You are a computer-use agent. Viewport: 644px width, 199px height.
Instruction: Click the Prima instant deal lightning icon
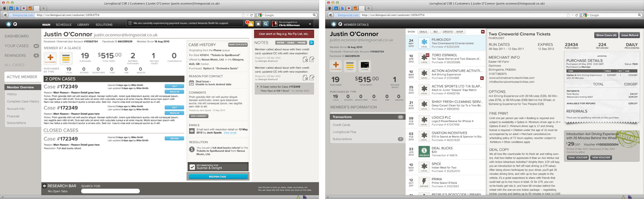424,182
